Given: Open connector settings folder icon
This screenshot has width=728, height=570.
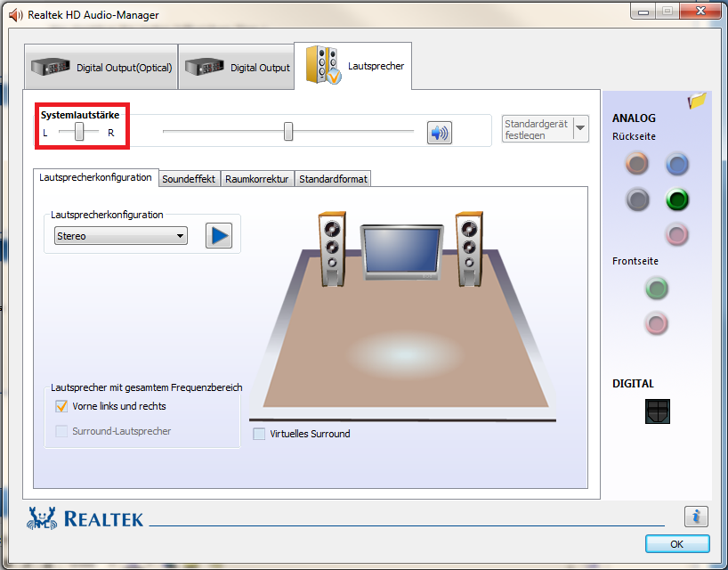Looking at the screenshot, I should click(697, 100).
